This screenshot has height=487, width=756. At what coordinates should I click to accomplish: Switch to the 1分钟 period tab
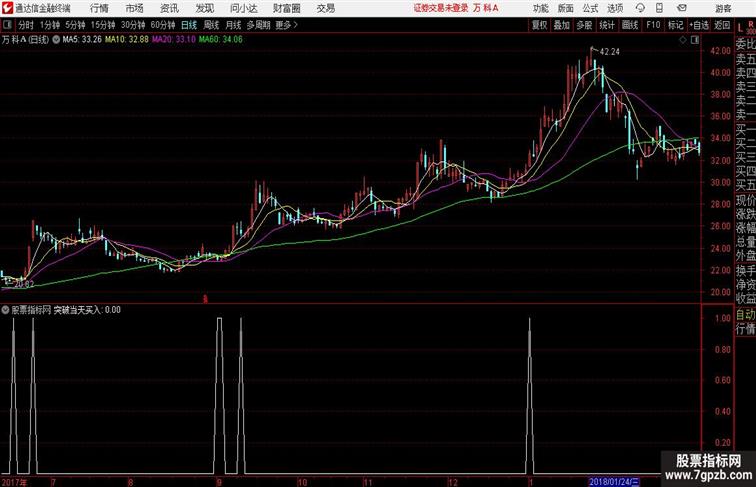point(50,25)
